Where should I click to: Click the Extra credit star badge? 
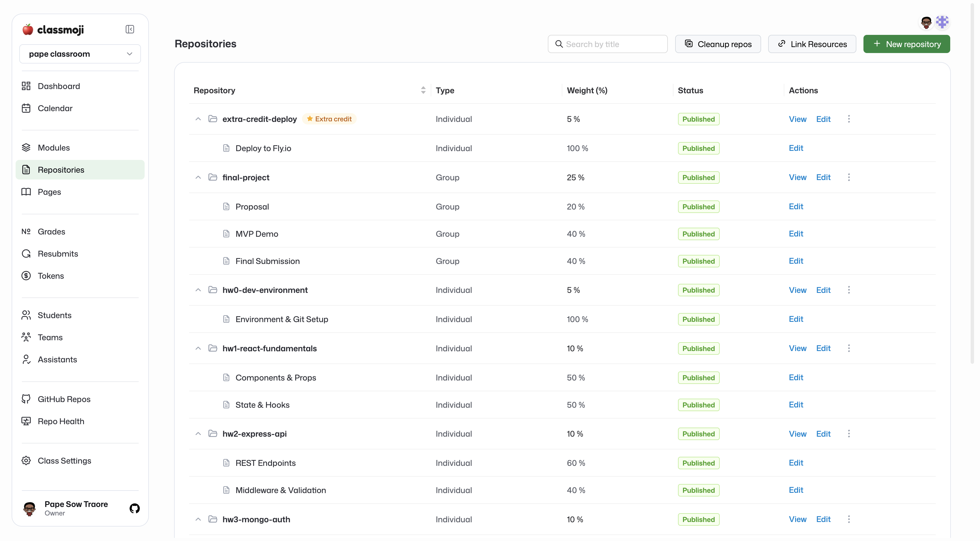coord(329,119)
